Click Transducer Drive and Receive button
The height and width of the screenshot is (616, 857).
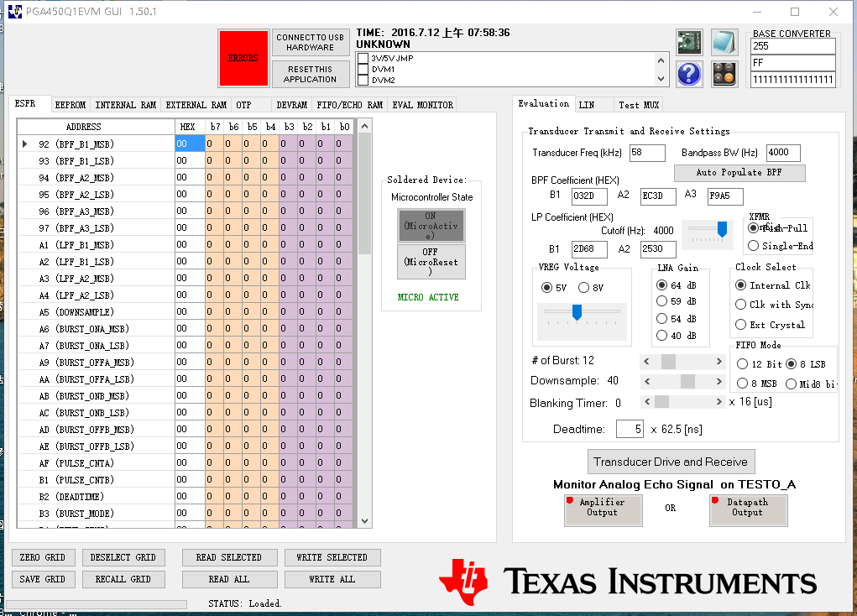click(671, 462)
